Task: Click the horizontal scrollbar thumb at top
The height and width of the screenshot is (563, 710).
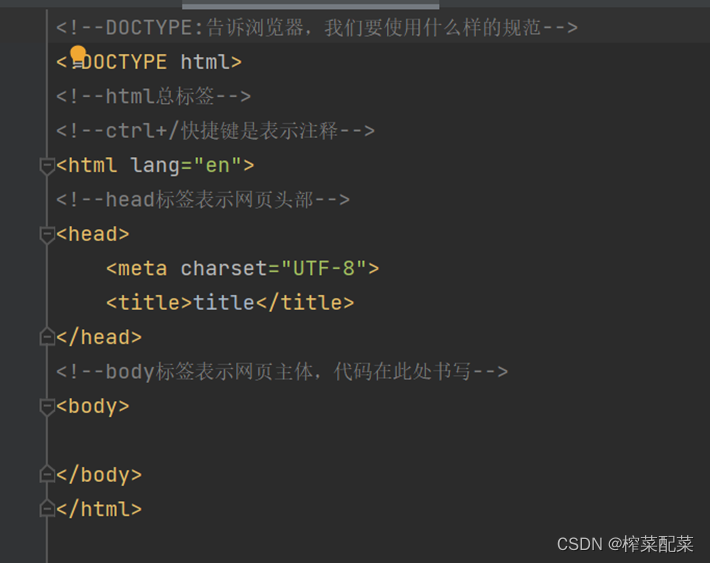Action: click(310, 5)
